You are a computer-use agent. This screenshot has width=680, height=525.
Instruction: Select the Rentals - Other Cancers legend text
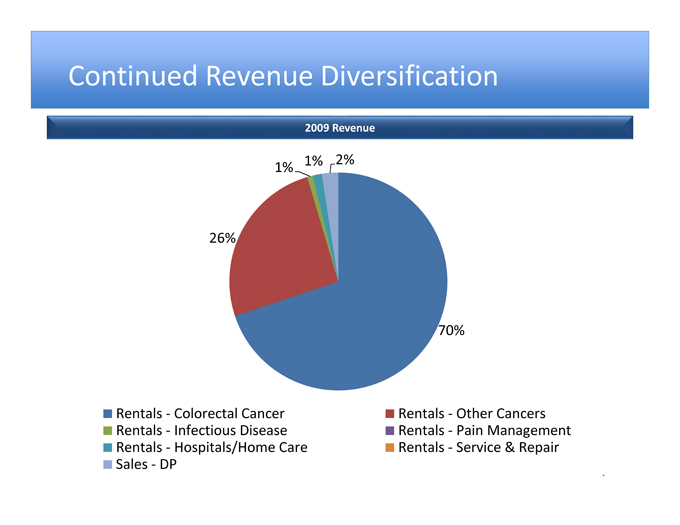coord(471,414)
